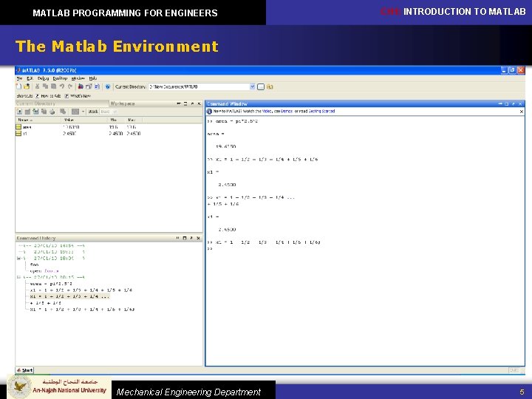Select 'area = pi*2.5^2' history entry

tap(51, 284)
